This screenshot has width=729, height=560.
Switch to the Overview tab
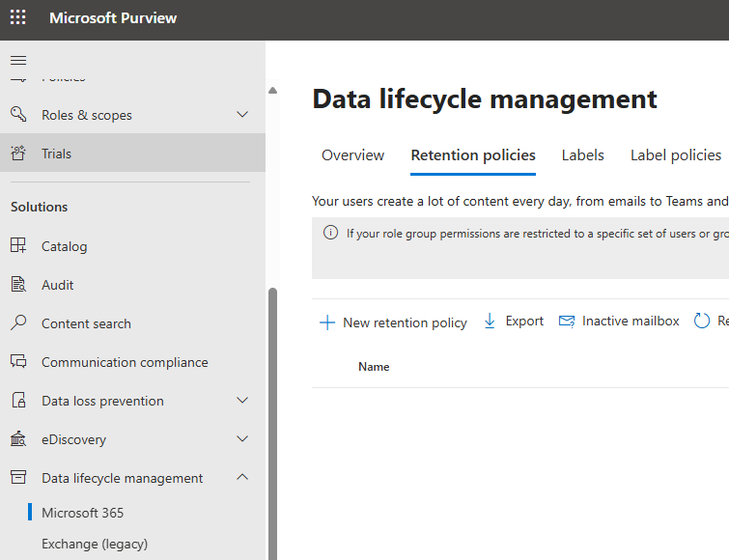[352, 155]
